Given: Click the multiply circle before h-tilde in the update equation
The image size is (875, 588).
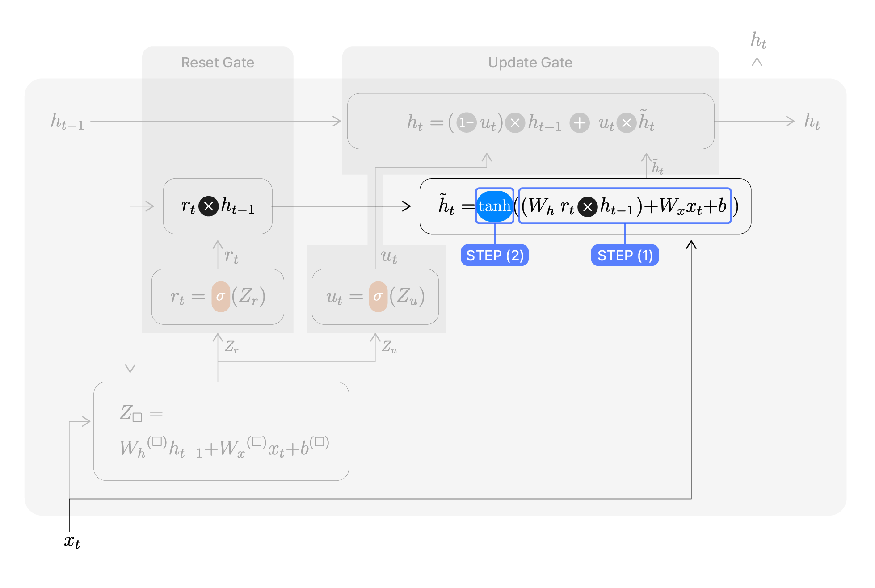Looking at the screenshot, I should [627, 122].
